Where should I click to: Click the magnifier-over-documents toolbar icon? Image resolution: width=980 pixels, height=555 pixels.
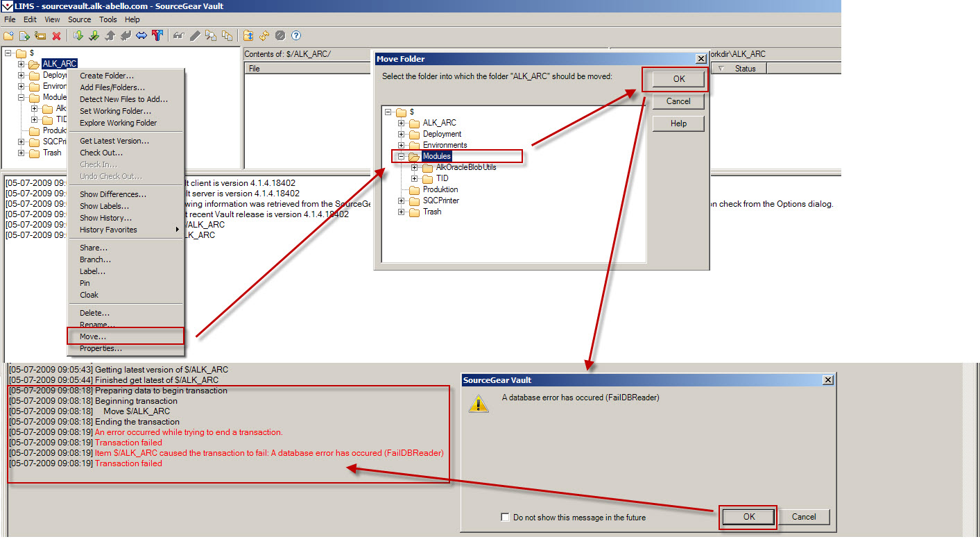coord(211,35)
